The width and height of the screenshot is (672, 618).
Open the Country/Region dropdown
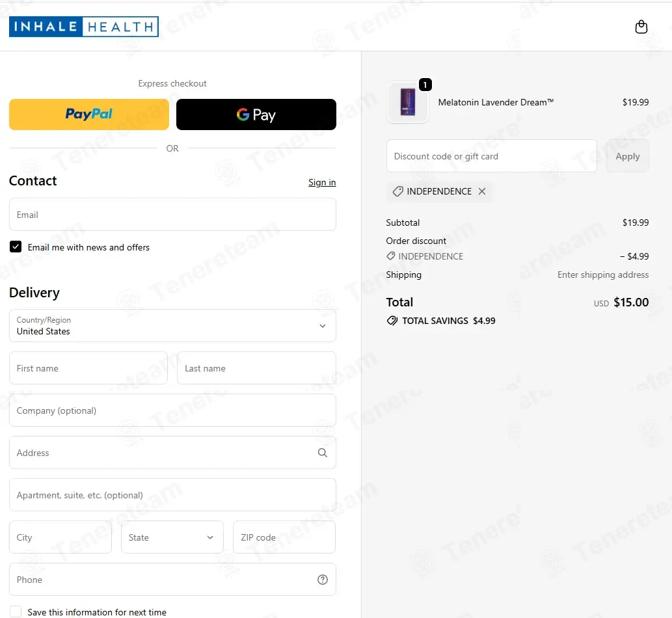coord(172,326)
